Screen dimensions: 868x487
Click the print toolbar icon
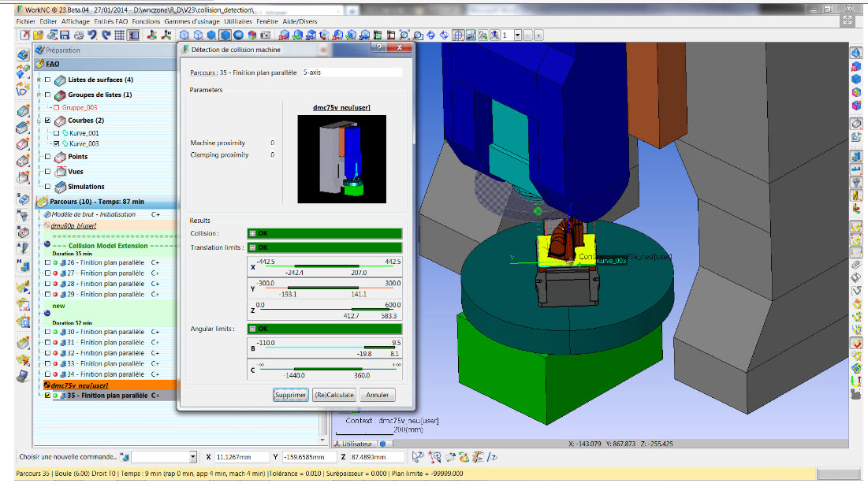pos(79,35)
